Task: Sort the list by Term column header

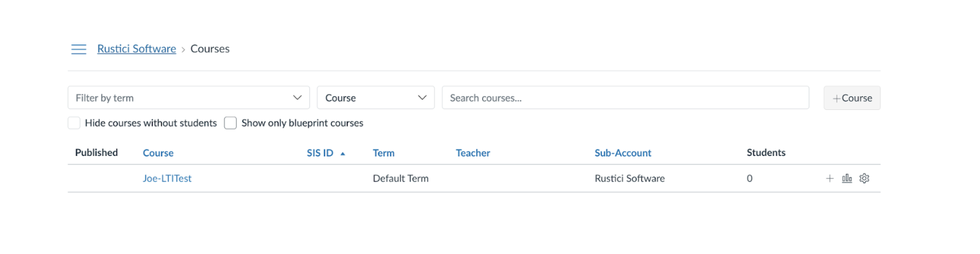Action: (x=383, y=153)
